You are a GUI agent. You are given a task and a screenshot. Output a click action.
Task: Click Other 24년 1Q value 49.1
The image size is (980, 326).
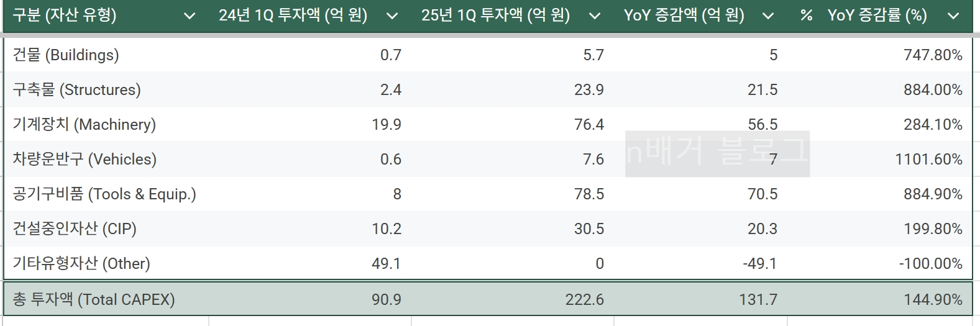[387, 263]
